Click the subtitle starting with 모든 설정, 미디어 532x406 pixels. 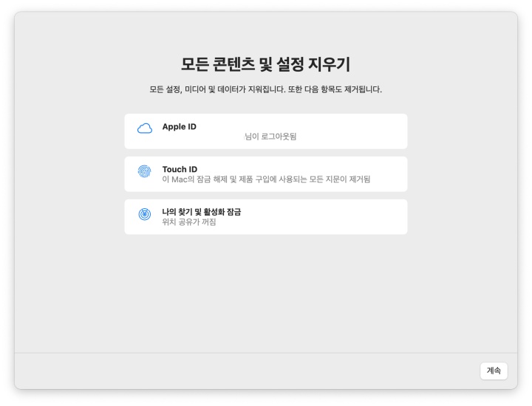[x=266, y=89]
